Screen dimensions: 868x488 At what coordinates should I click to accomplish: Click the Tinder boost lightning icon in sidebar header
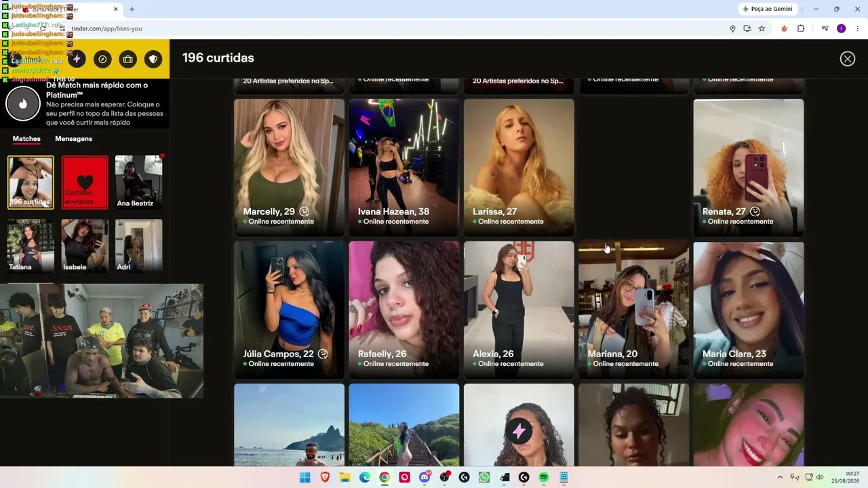tap(77, 59)
